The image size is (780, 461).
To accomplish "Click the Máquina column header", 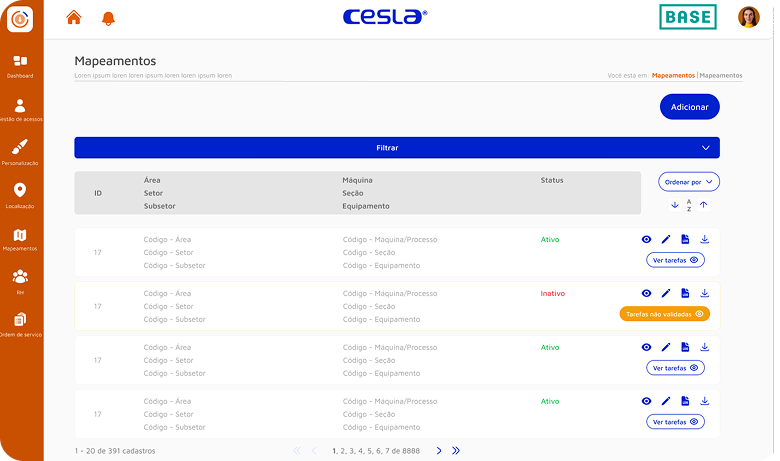I will 357,180.
